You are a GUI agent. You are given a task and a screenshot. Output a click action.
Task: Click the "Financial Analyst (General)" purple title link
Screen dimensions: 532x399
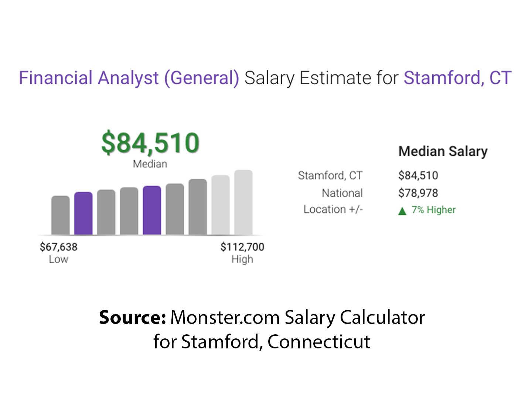pyautogui.click(x=129, y=78)
